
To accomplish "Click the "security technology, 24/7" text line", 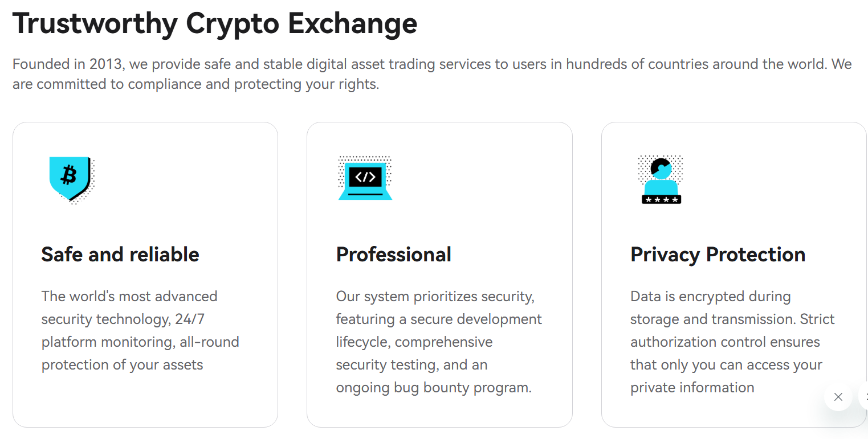I will 123,319.
